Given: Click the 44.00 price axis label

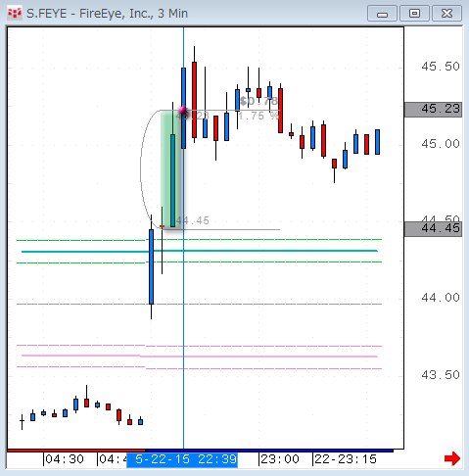Looking at the screenshot, I should (x=441, y=298).
